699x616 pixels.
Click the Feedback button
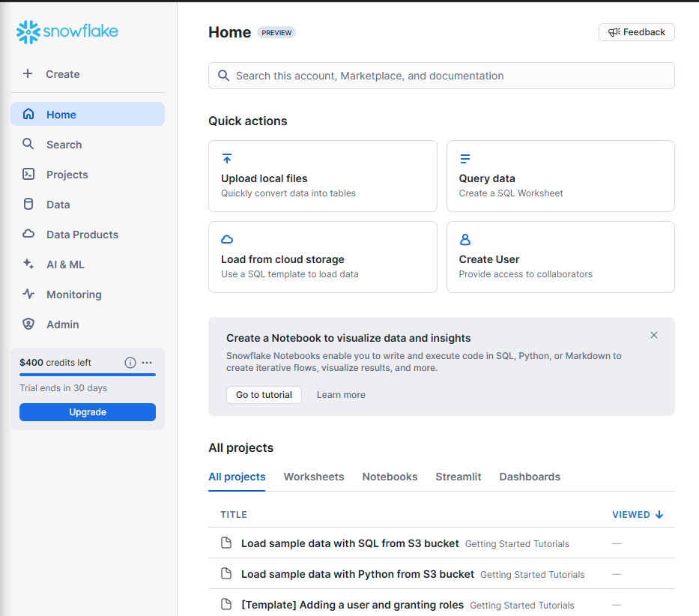point(637,32)
